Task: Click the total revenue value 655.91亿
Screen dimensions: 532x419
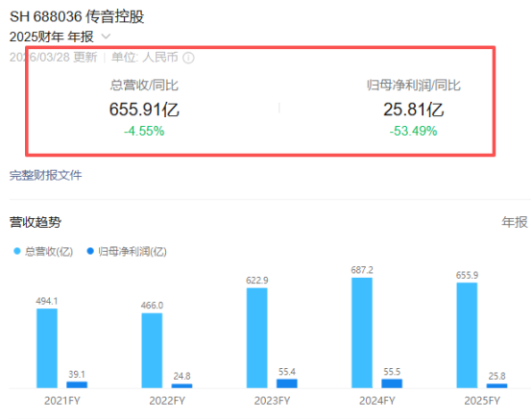Action: tap(144, 110)
